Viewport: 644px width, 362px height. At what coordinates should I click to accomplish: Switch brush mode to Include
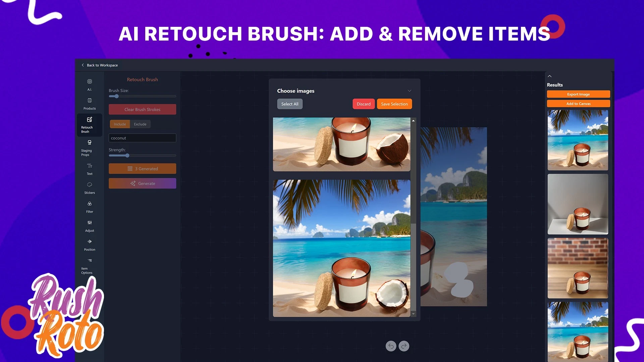(120, 124)
